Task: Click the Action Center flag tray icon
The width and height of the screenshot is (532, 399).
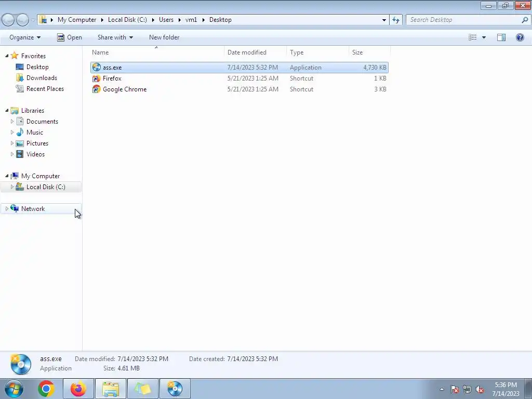Action: [x=455, y=389]
